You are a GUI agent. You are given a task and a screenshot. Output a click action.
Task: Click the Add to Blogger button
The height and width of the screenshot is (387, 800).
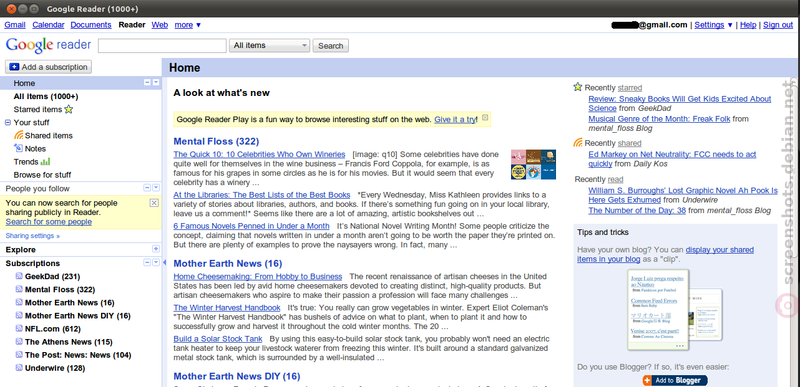(675, 380)
